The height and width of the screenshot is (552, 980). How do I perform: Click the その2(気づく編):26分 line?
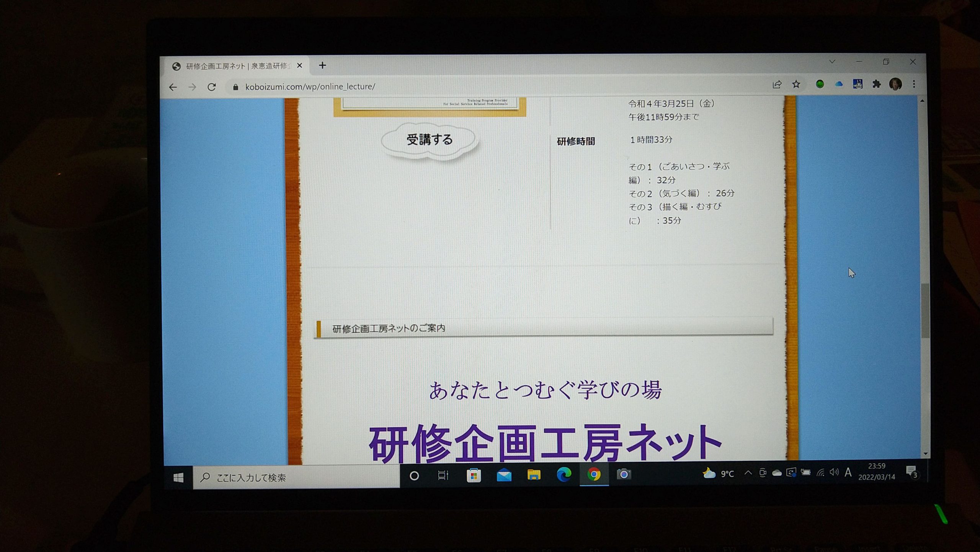[681, 194]
